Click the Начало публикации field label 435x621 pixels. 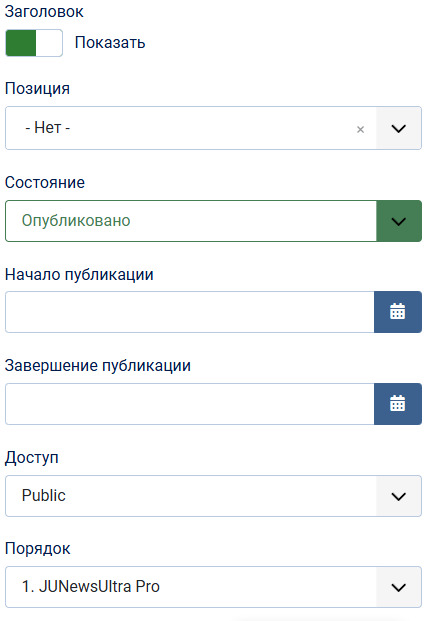coord(79,274)
